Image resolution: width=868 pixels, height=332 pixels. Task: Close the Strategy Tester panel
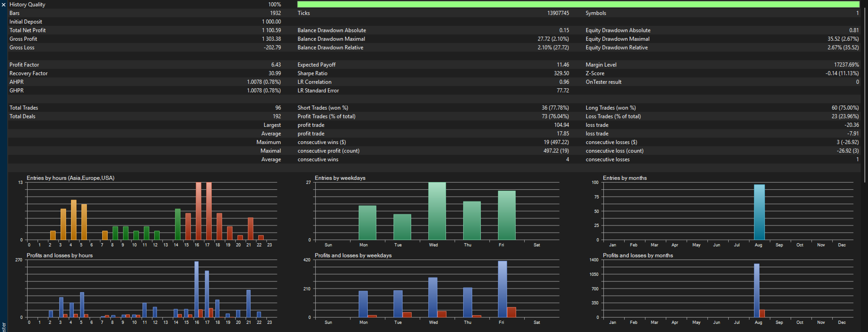point(4,5)
